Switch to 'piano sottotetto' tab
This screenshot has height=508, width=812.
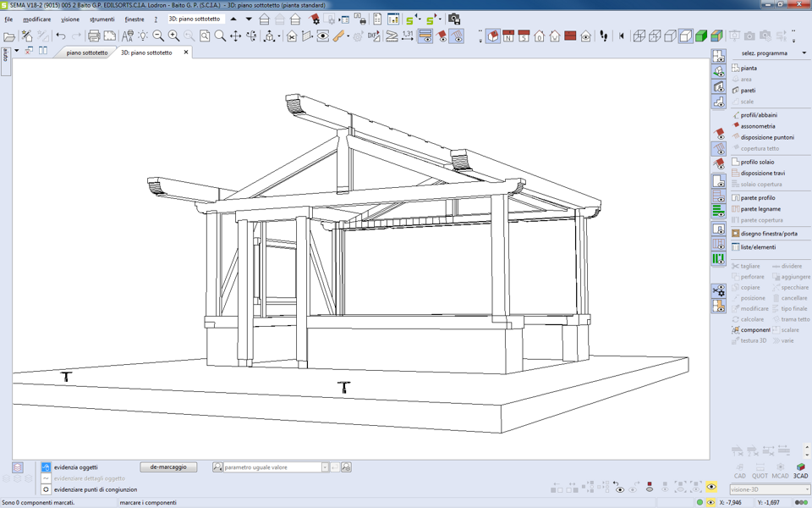coord(87,52)
